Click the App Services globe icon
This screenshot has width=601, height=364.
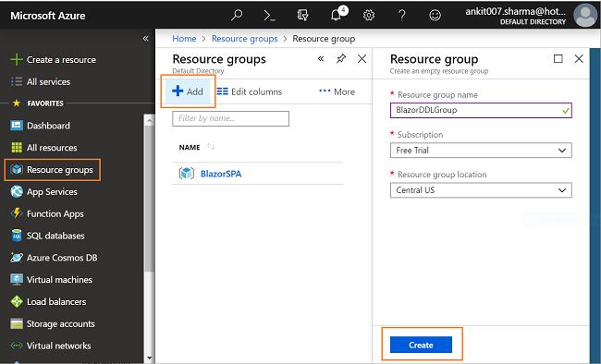[x=17, y=191]
